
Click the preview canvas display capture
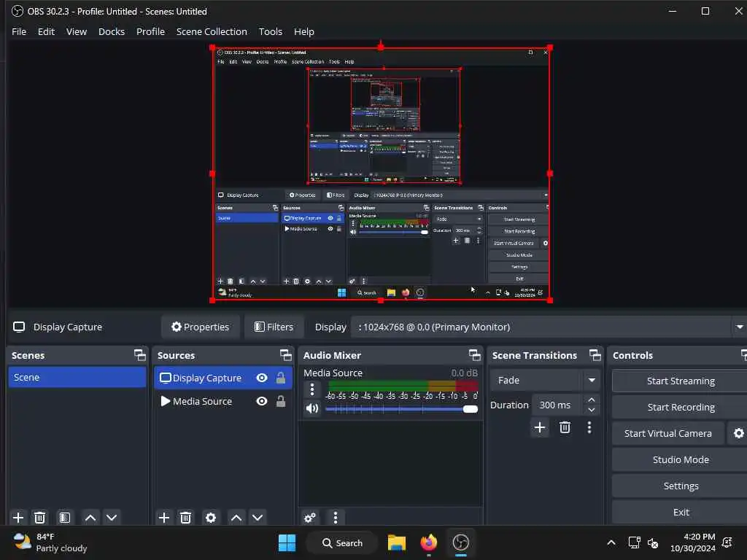381,174
